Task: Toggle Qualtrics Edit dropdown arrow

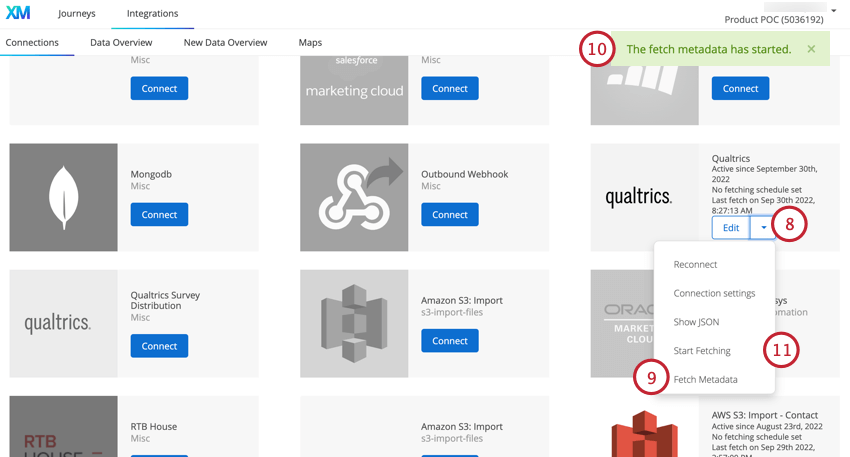Action: 763,228
